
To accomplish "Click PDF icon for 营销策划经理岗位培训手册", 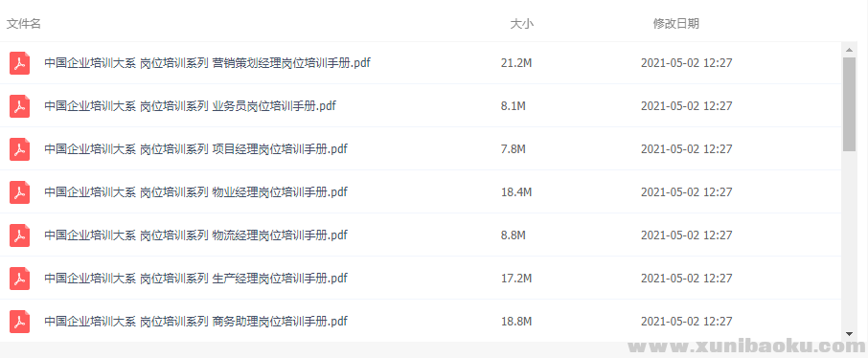I will coord(19,63).
